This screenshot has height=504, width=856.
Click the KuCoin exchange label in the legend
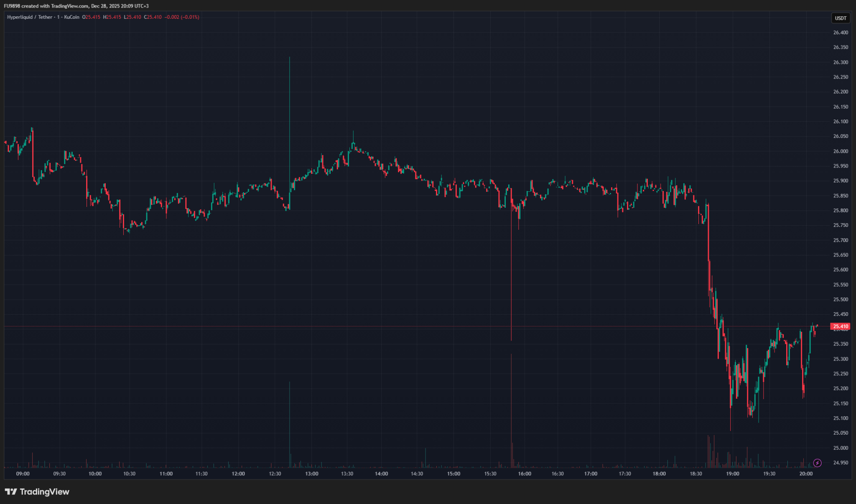point(72,17)
